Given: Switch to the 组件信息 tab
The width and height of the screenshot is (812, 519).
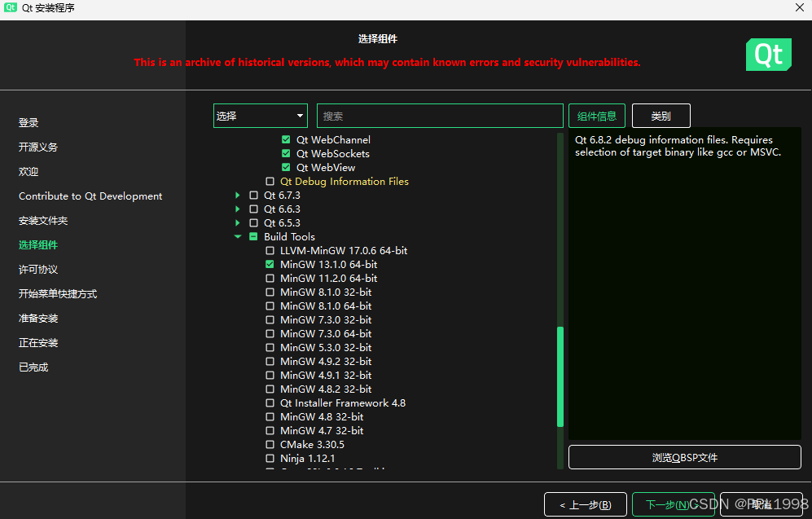Looking at the screenshot, I should pos(596,116).
